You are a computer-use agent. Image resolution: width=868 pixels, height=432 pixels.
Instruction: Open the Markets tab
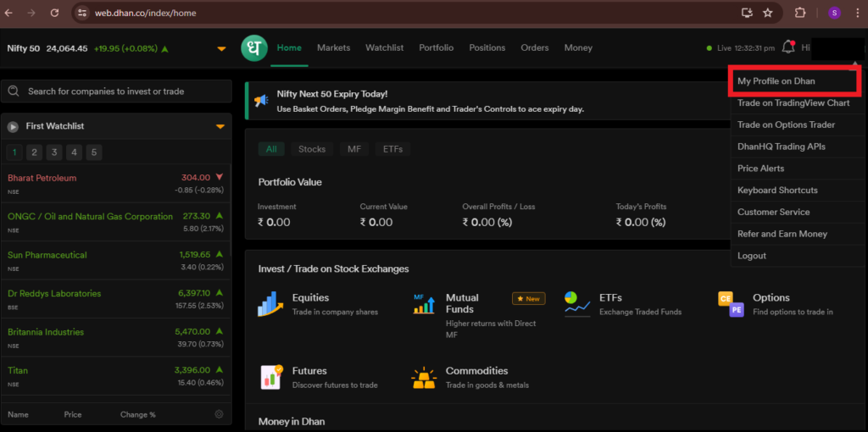(334, 47)
